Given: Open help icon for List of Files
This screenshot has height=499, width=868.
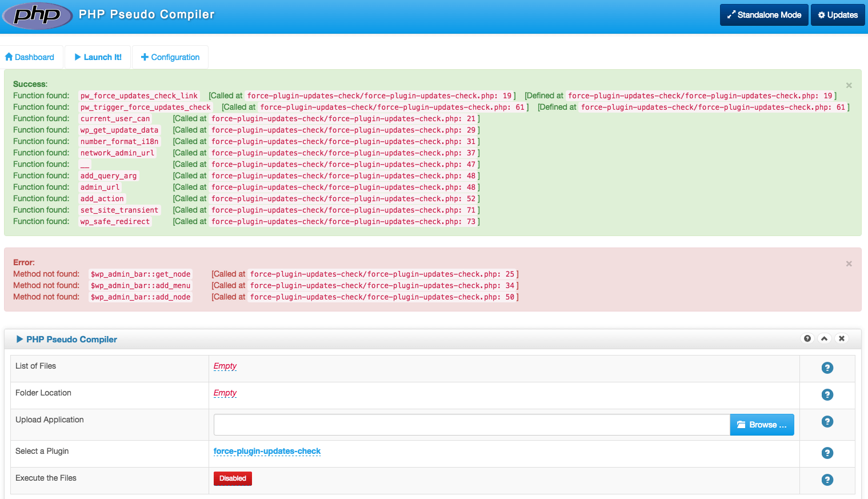Looking at the screenshot, I should click(x=827, y=368).
